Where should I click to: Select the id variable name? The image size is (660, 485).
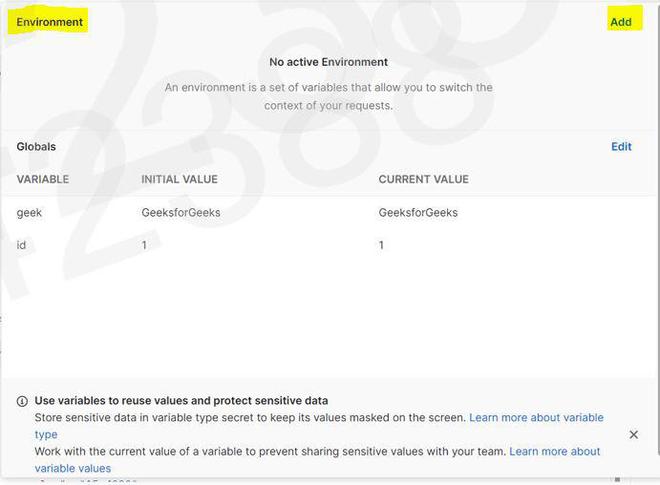22,245
